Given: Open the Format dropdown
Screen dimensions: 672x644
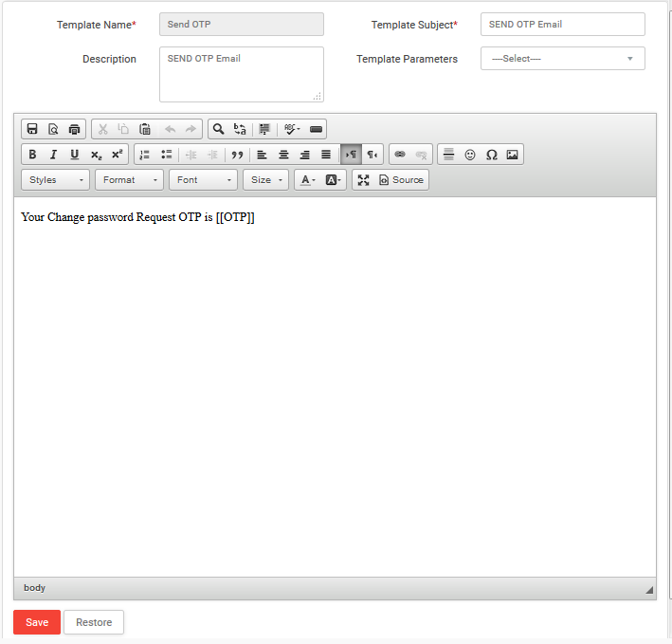Looking at the screenshot, I should point(129,179).
